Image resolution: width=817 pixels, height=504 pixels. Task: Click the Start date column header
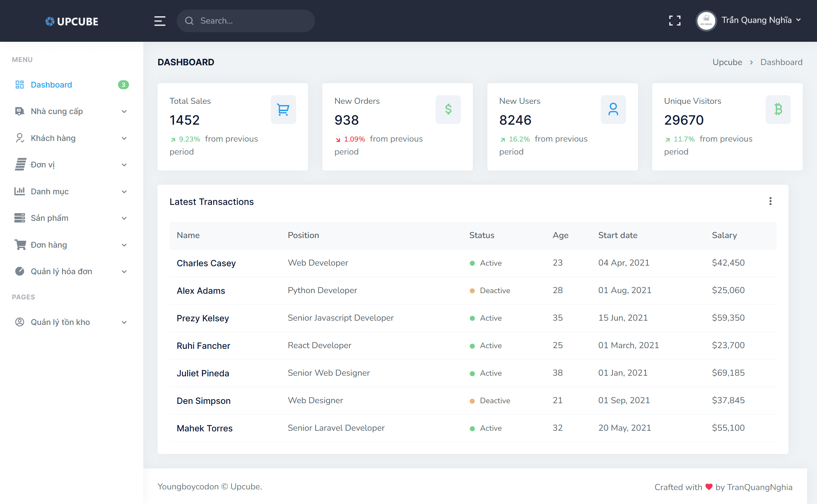point(618,235)
